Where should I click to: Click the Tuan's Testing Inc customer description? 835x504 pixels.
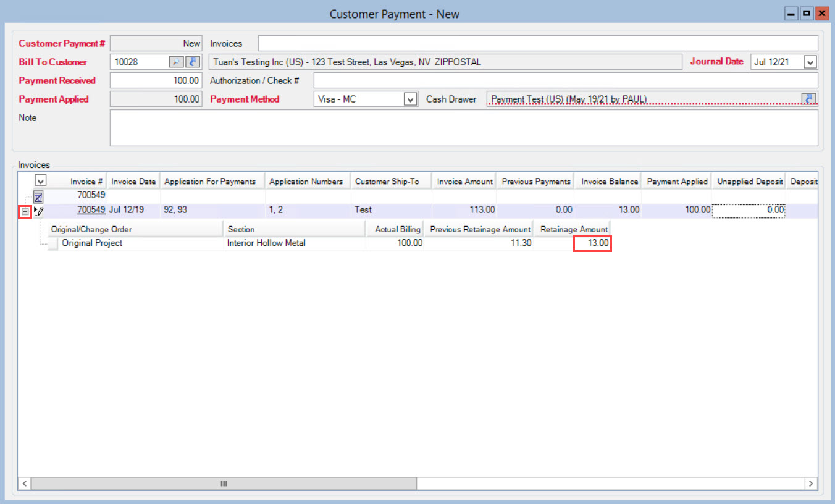(445, 62)
